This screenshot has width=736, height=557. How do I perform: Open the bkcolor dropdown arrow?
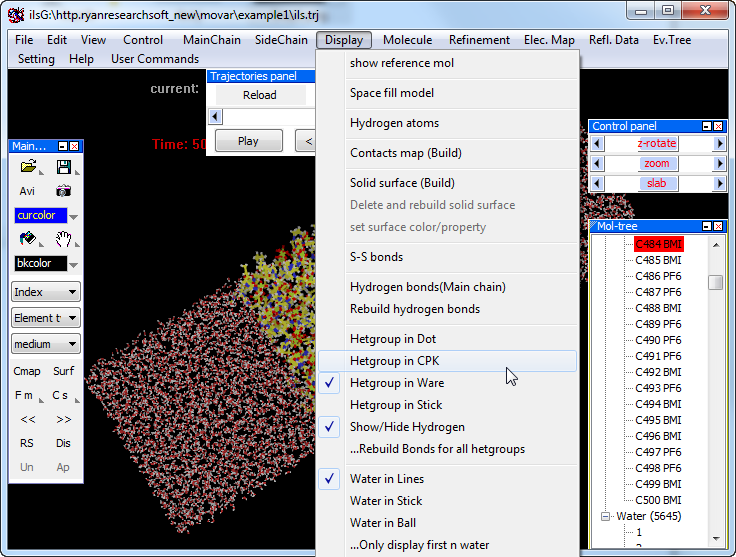pos(73,265)
